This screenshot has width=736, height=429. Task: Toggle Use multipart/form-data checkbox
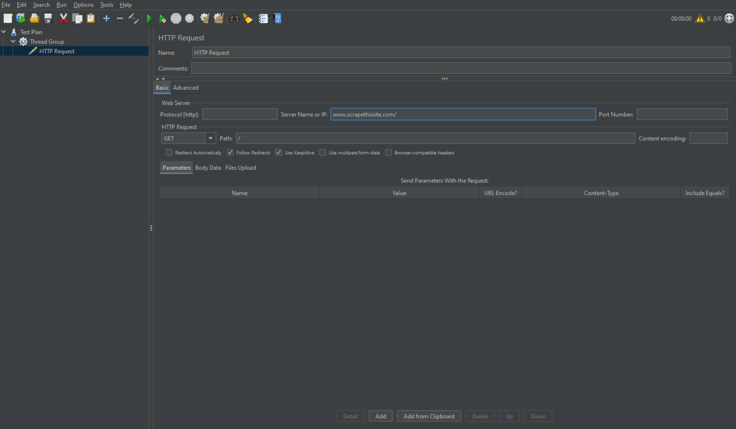[323, 153]
